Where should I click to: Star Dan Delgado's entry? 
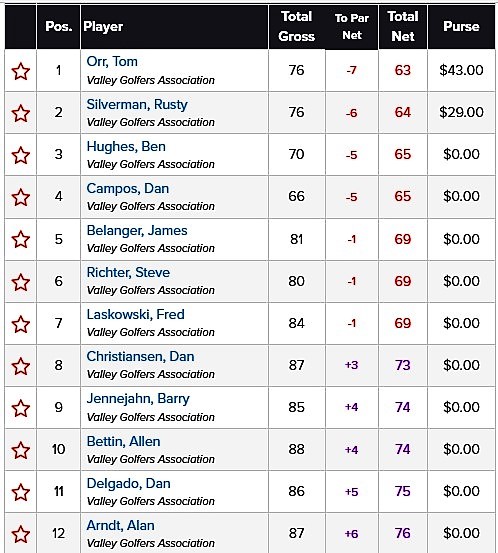pyautogui.click(x=20, y=492)
